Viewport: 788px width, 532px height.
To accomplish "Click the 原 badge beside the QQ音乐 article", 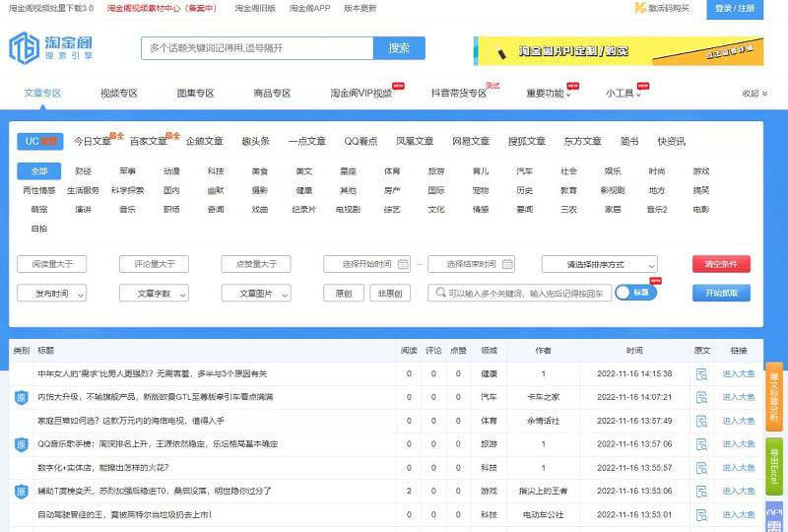I will pyautogui.click(x=21, y=444).
